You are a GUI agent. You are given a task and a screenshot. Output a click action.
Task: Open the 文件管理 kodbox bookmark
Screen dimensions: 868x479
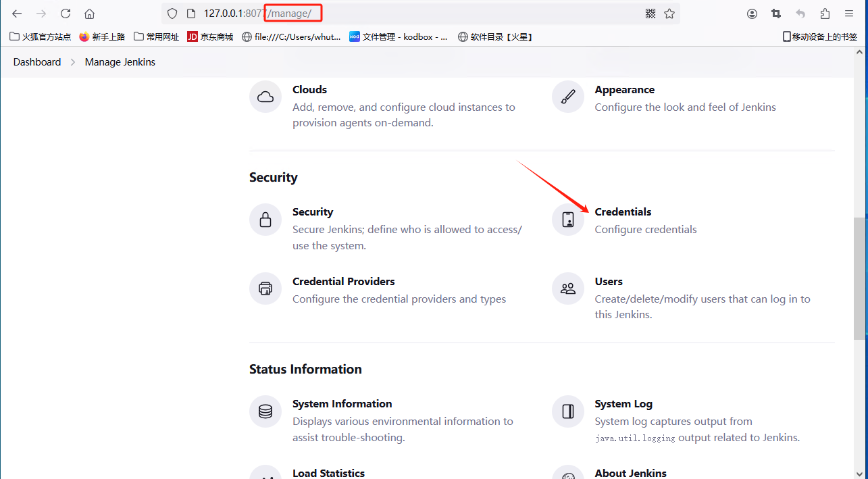point(399,37)
